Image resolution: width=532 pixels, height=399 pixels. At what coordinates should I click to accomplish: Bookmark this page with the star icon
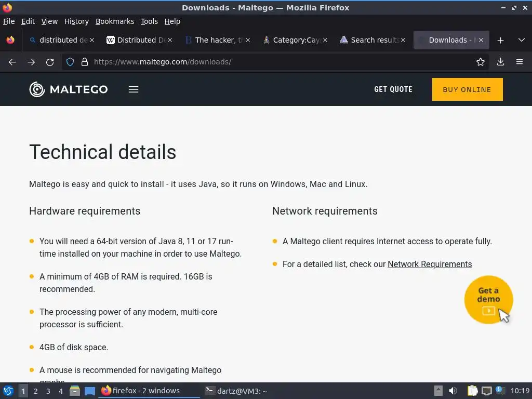point(480,62)
